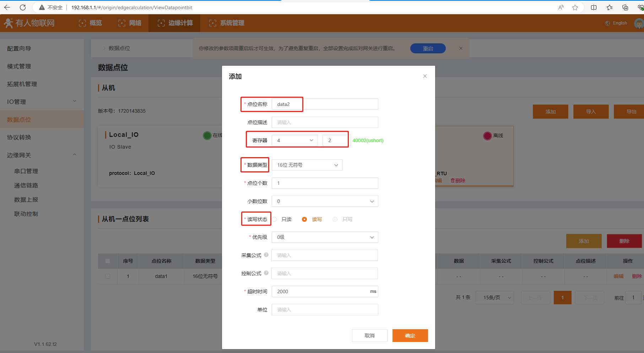Open 串口管理 in the sidebar
The width and height of the screenshot is (644, 353).
pos(26,171)
